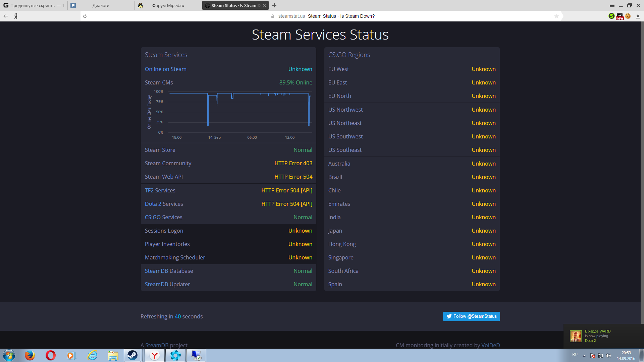Click the RU language indicator in tray
The width and height of the screenshot is (644, 362).
pos(575,355)
